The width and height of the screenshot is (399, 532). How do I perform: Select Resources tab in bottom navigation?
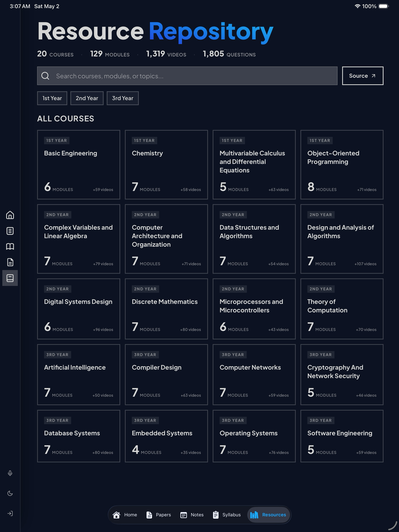268,515
